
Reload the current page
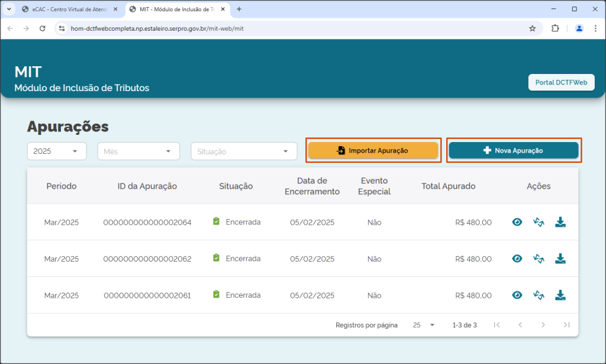pyautogui.click(x=42, y=28)
